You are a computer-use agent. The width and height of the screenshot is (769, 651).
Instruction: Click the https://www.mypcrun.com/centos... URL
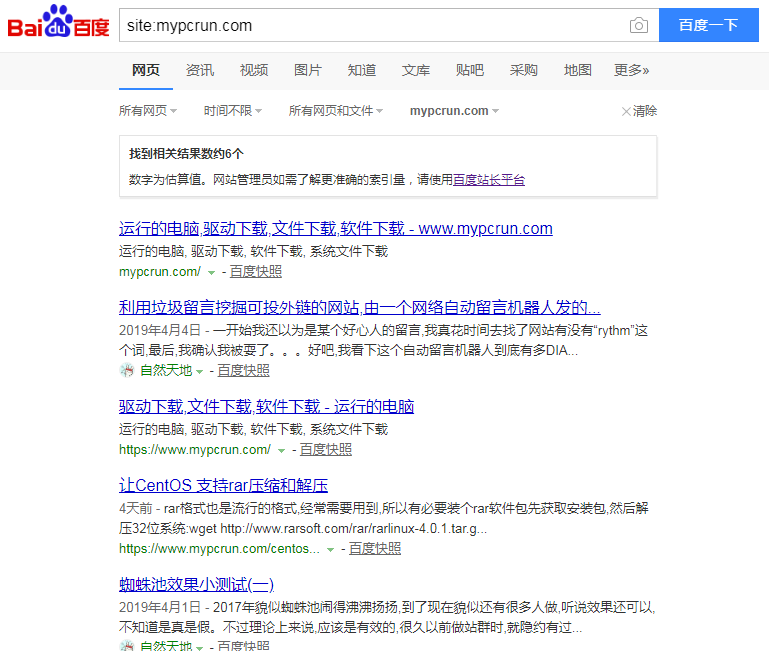pos(219,548)
